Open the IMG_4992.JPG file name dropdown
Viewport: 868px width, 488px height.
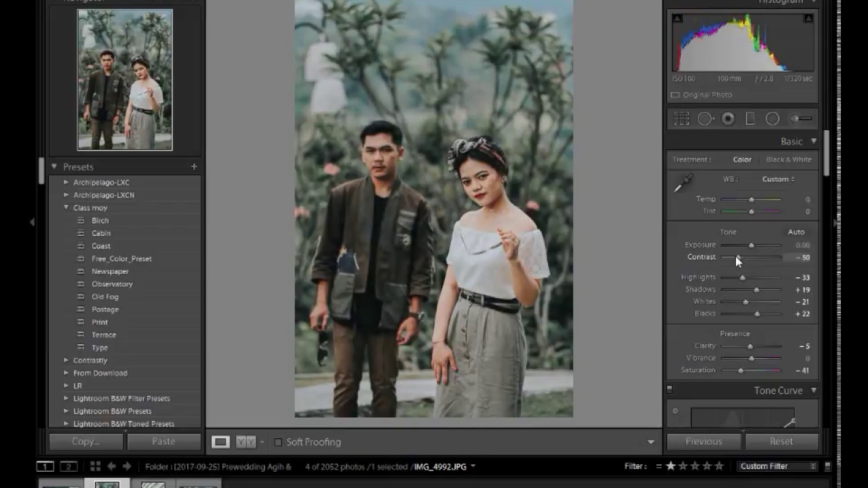[473, 466]
